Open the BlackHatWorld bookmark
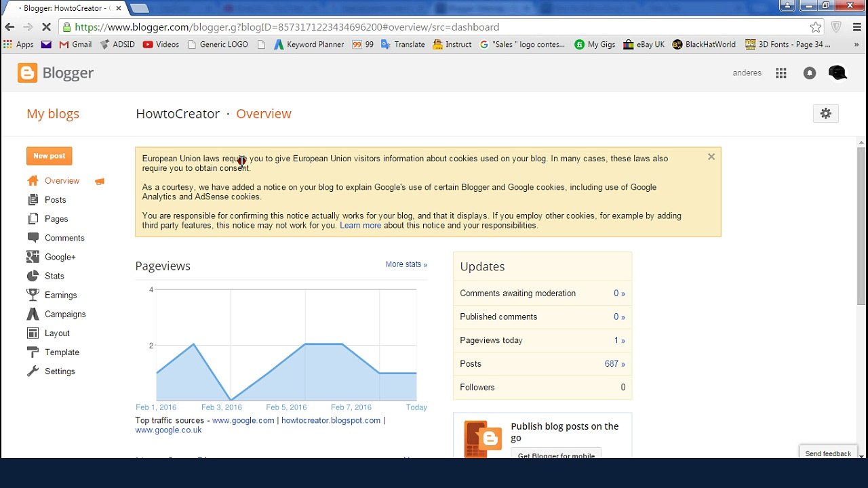The height and width of the screenshot is (488, 868). coord(704,45)
